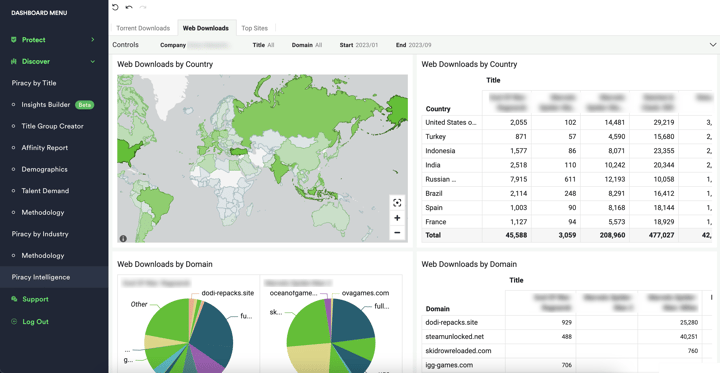Click the France row label
This screenshot has height=373, width=720.
(435, 222)
